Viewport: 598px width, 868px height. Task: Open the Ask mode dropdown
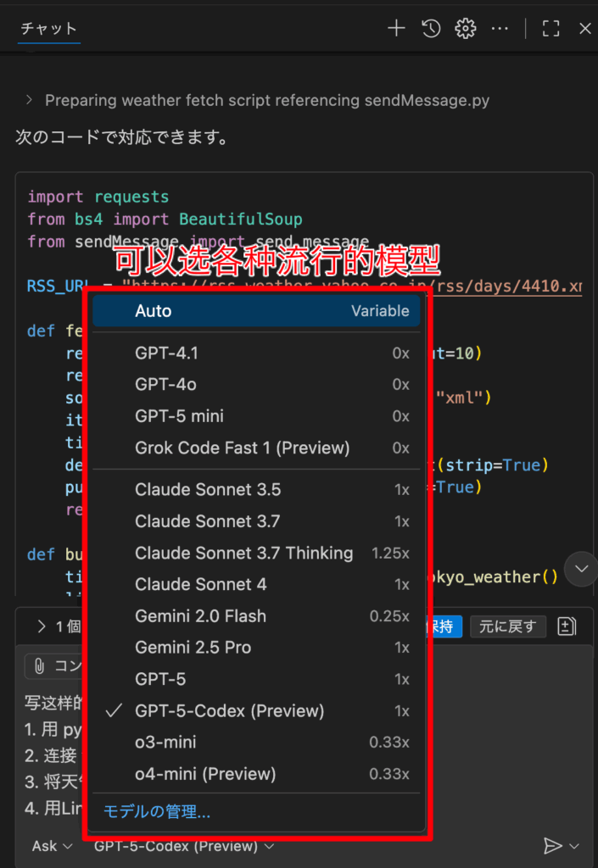(x=52, y=846)
